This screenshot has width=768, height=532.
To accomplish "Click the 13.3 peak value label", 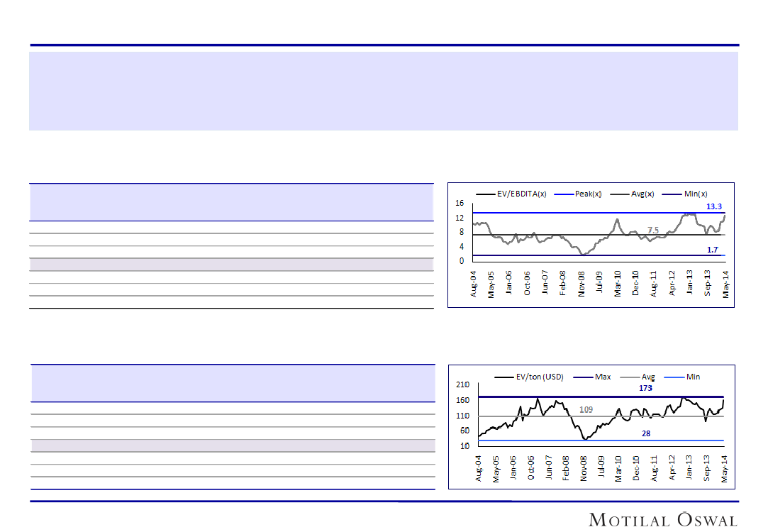I will (x=714, y=206).
